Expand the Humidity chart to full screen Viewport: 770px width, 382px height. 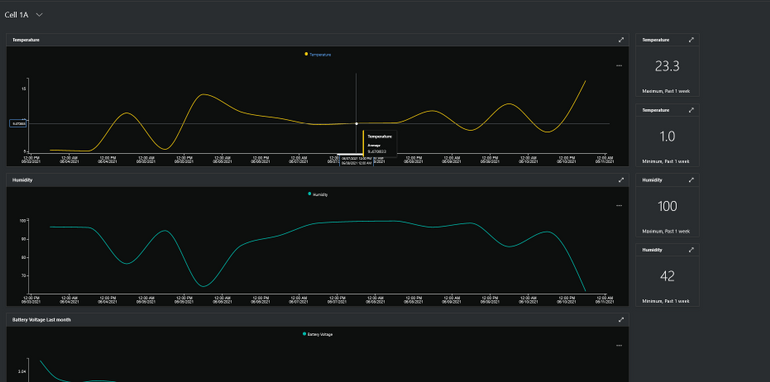621,180
